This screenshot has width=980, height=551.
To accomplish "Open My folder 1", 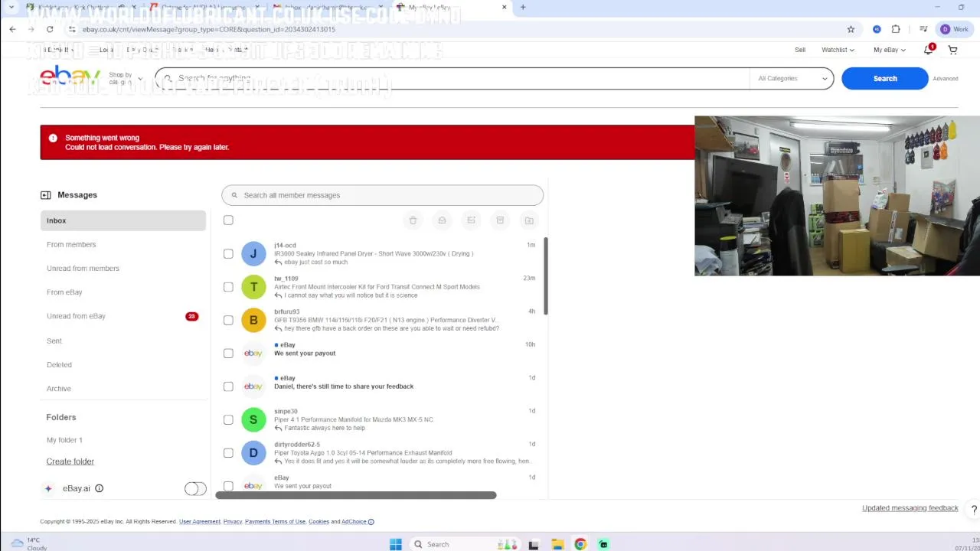I will pos(64,440).
